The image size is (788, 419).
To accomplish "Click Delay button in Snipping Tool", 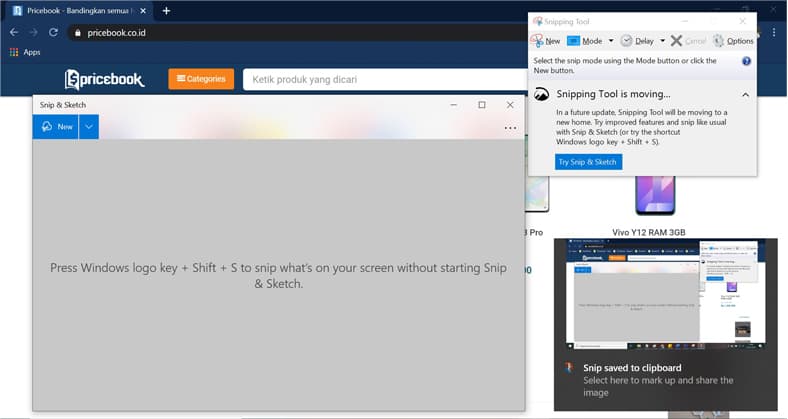I will click(637, 41).
